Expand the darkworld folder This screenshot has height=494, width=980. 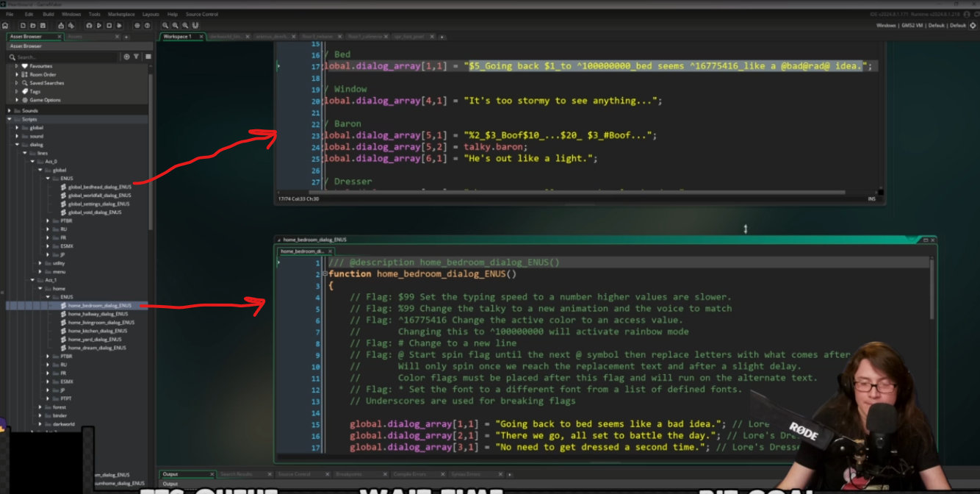(x=40, y=424)
